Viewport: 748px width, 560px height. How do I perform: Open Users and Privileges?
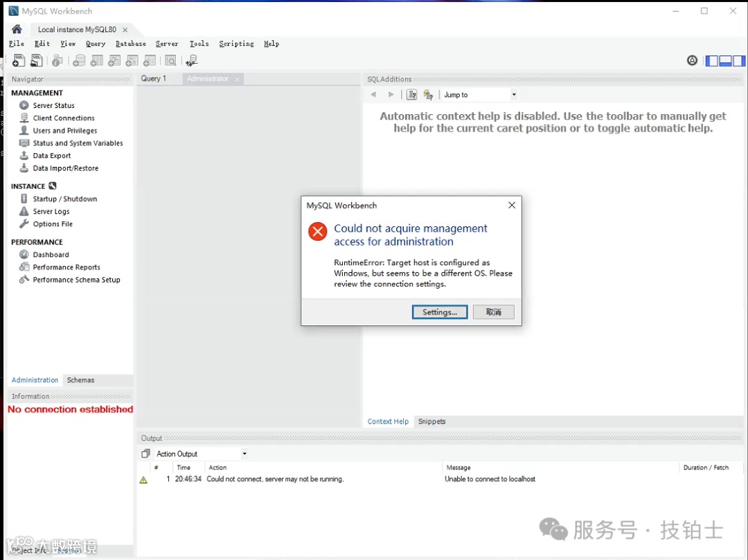[x=65, y=131]
